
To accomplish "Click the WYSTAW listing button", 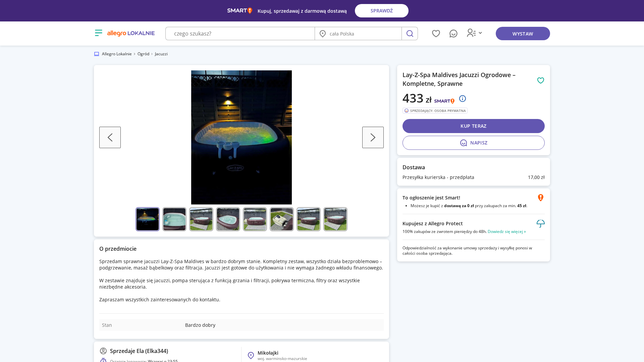I will (523, 34).
